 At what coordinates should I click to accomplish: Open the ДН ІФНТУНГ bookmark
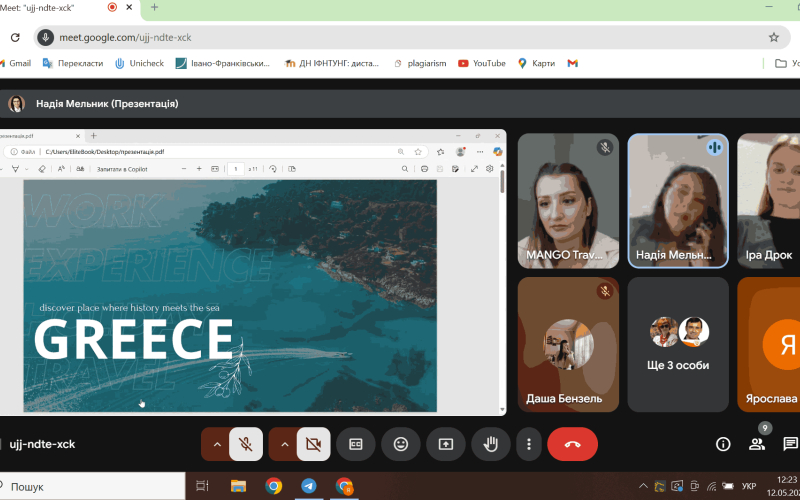(332, 63)
